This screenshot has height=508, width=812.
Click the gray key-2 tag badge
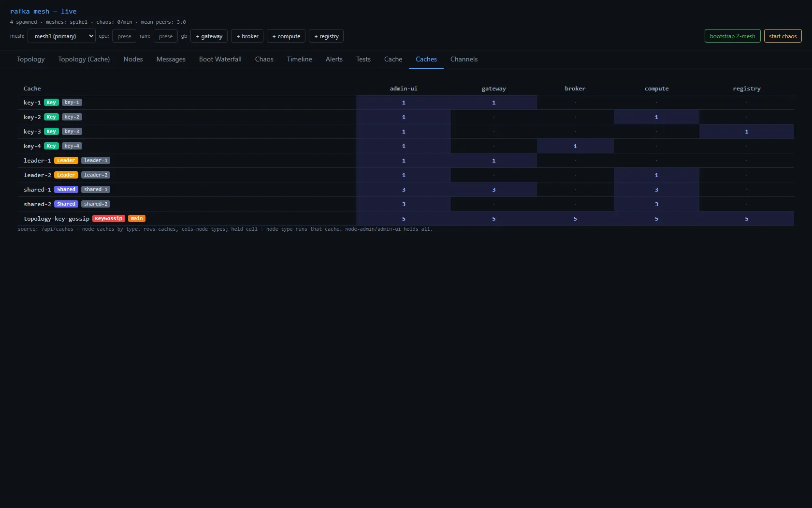[x=72, y=117]
